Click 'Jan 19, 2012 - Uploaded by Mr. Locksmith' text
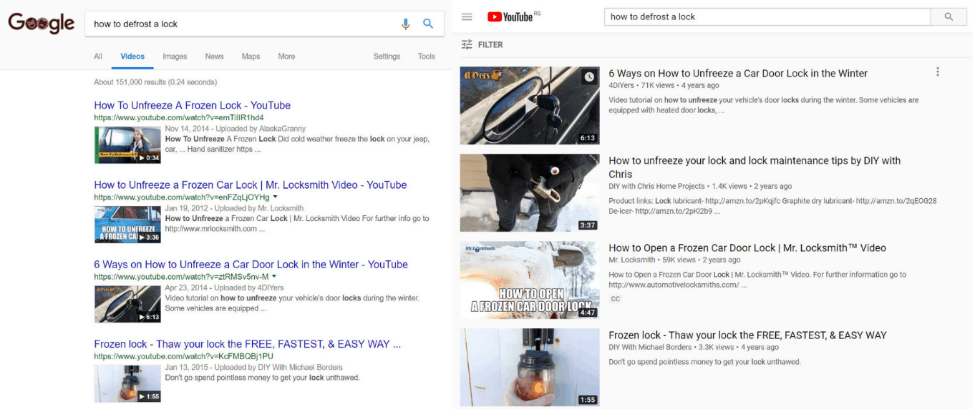Viewport: 980px width, 417px height. [234, 208]
